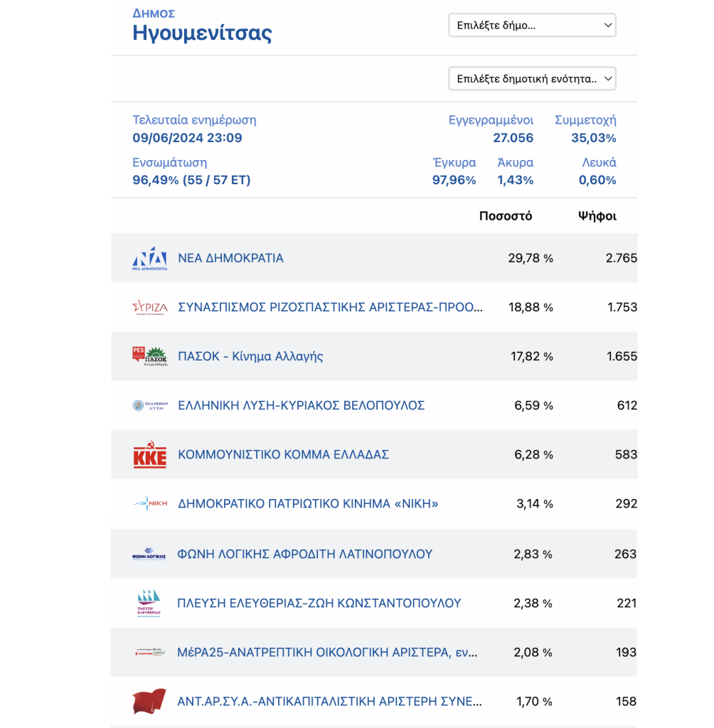
Task: Click the 'Λευκά' label
Action: (x=599, y=163)
